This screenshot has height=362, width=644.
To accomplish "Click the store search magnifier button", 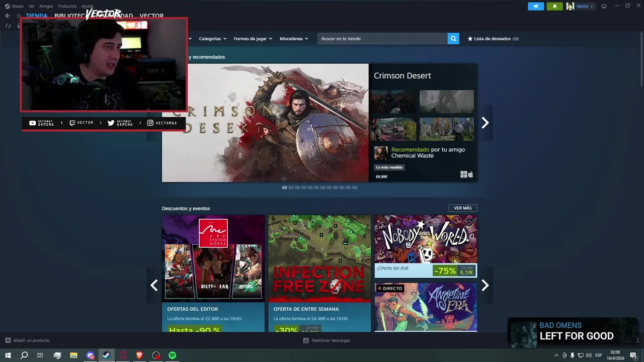I will coord(453,39).
